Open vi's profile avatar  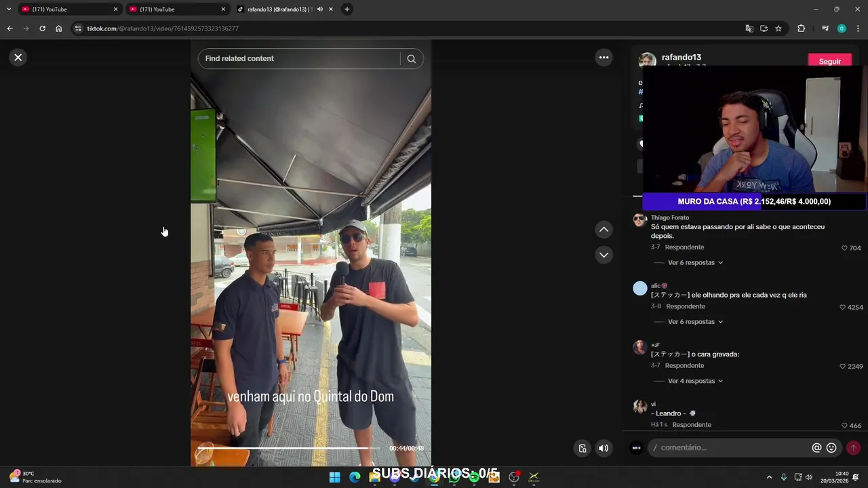coord(639,407)
